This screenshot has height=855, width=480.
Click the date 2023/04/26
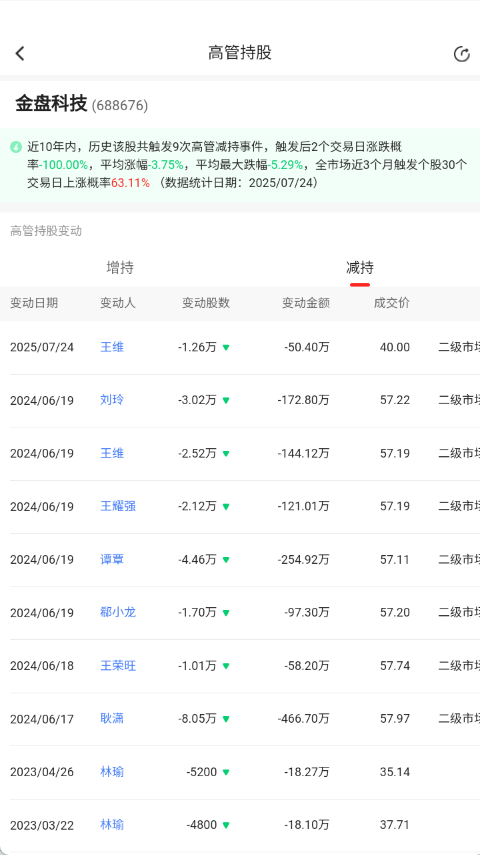[x=41, y=772]
